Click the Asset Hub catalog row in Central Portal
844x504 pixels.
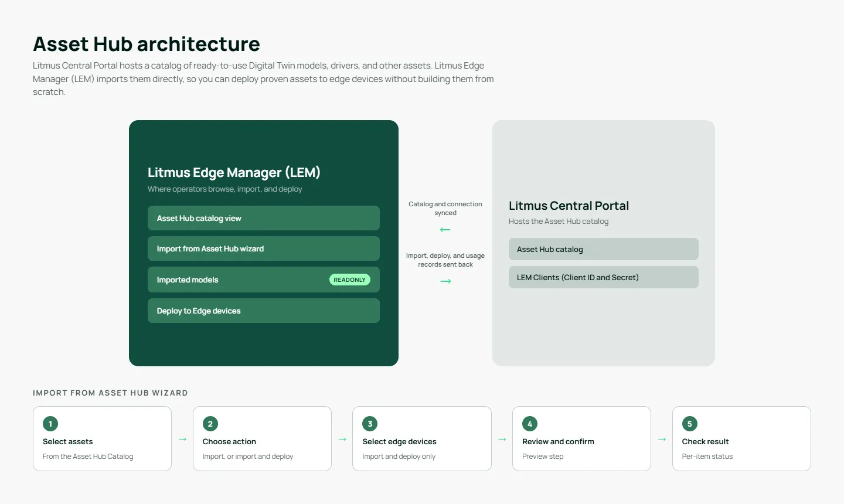click(x=604, y=249)
